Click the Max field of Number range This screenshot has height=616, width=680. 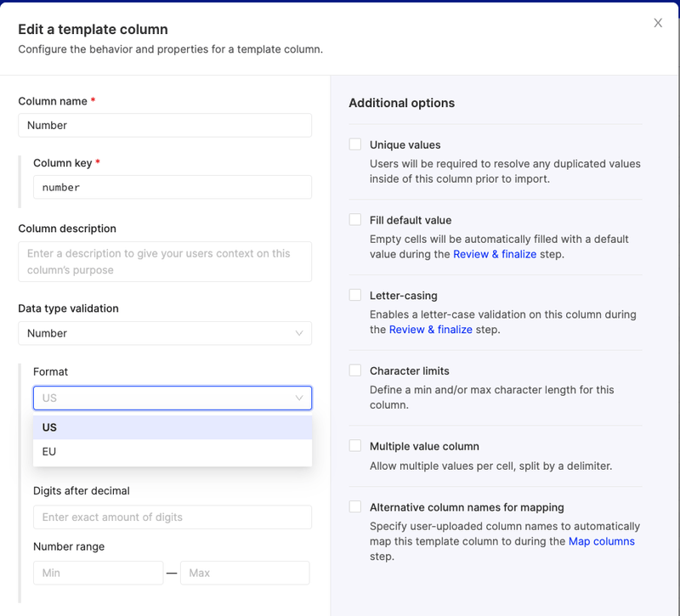(245, 573)
